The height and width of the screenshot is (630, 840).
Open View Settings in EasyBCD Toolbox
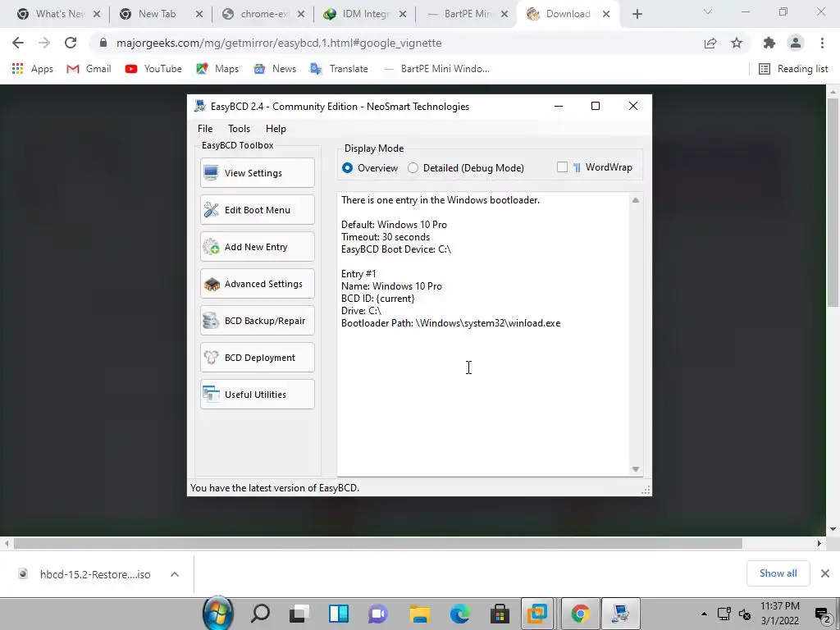pyautogui.click(x=257, y=173)
